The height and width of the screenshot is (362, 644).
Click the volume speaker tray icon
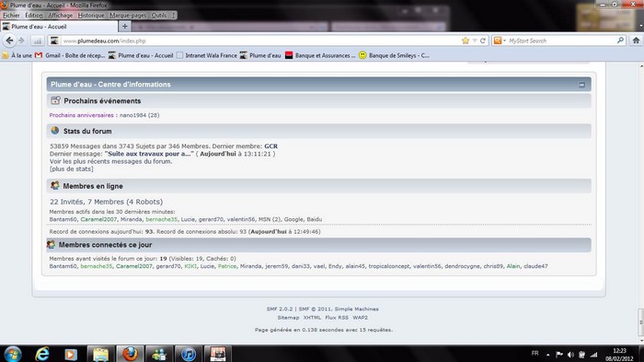point(570,355)
